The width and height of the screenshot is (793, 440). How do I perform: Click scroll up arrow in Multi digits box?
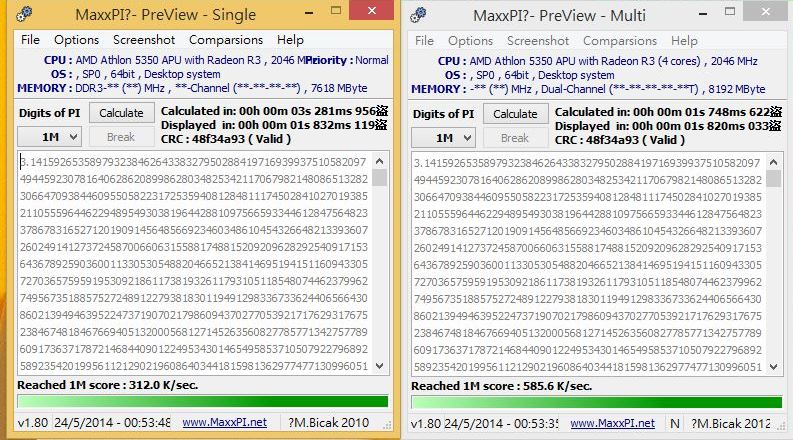774,162
